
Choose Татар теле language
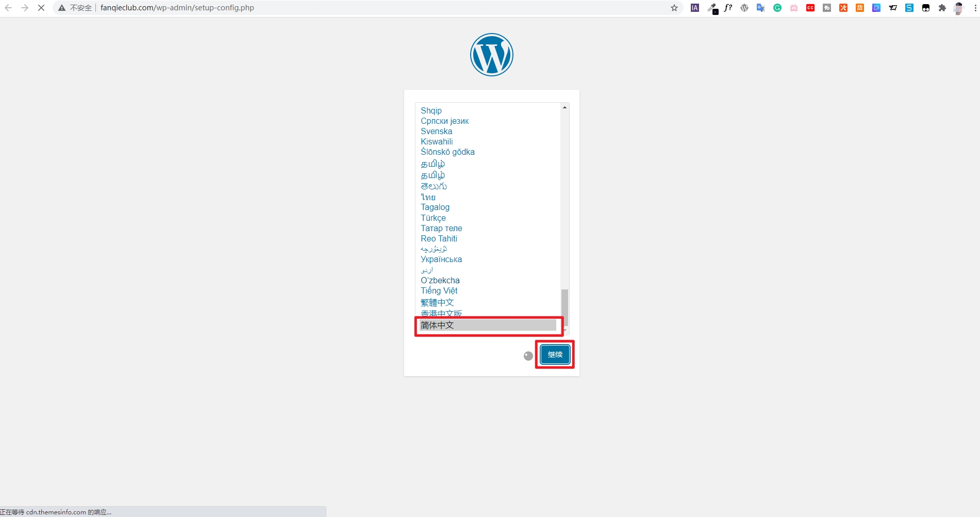[x=441, y=228]
